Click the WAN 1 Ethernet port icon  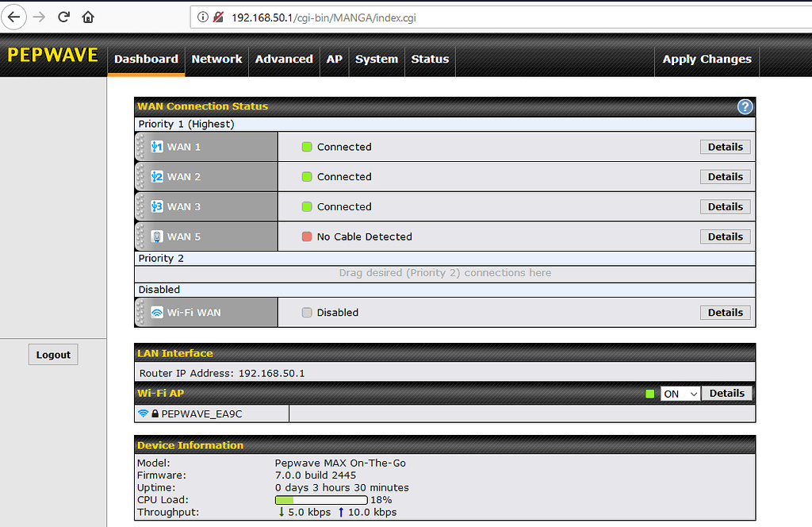pos(155,146)
